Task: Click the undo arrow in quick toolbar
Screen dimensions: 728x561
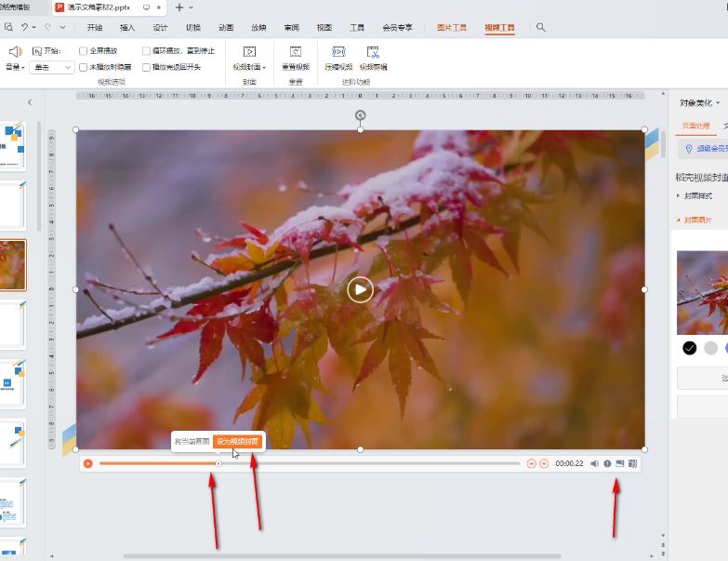Action: [x=25, y=28]
